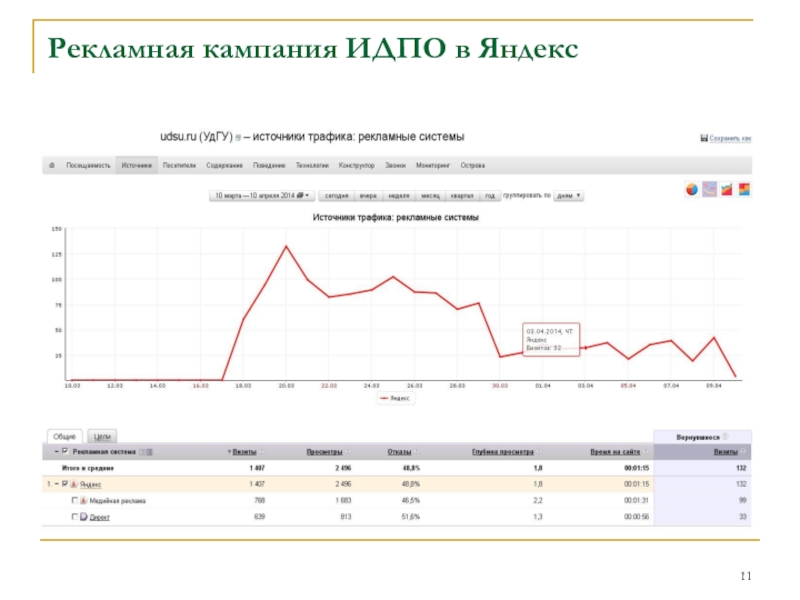
Task: Click the Директ row icon
Action: pyautogui.click(x=84, y=517)
